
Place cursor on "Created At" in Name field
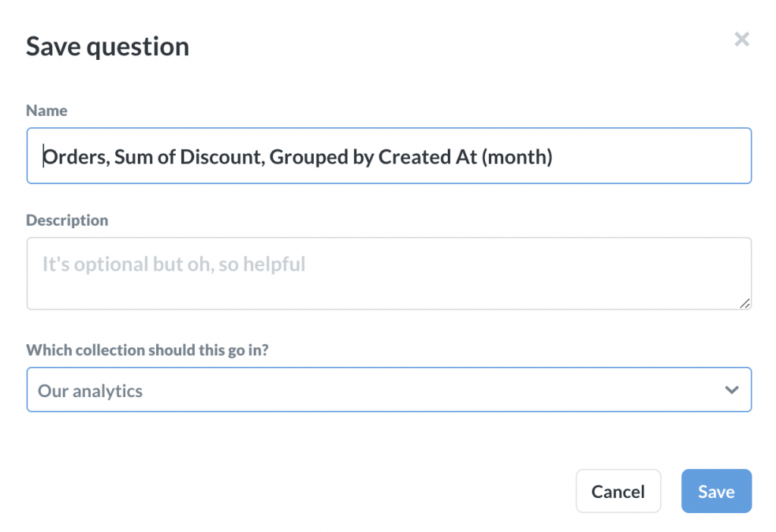[427, 157]
